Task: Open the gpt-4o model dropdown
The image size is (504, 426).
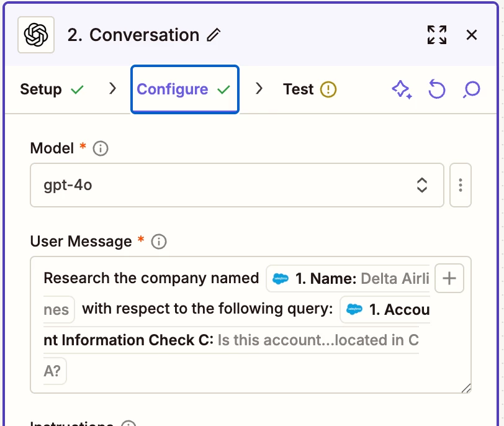Action: (236, 185)
